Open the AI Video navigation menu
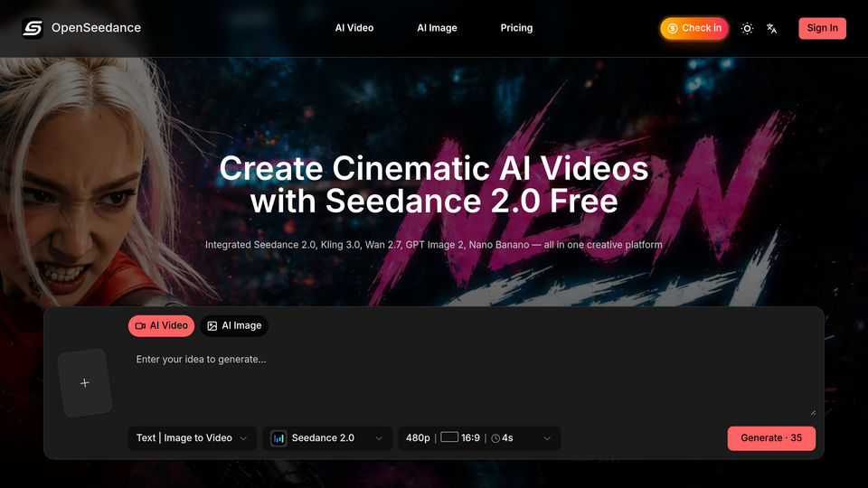This screenshot has width=868, height=488. pyautogui.click(x=354, y=28)
